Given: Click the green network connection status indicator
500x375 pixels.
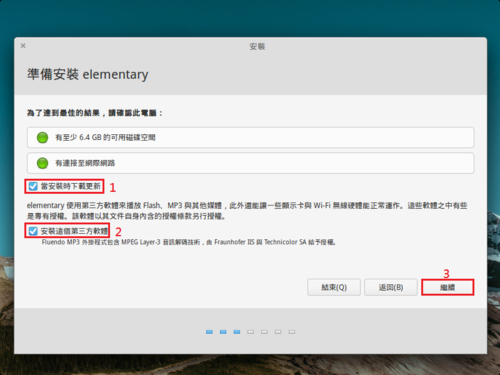Looking at the screenshot, I should tap(42, 163).
